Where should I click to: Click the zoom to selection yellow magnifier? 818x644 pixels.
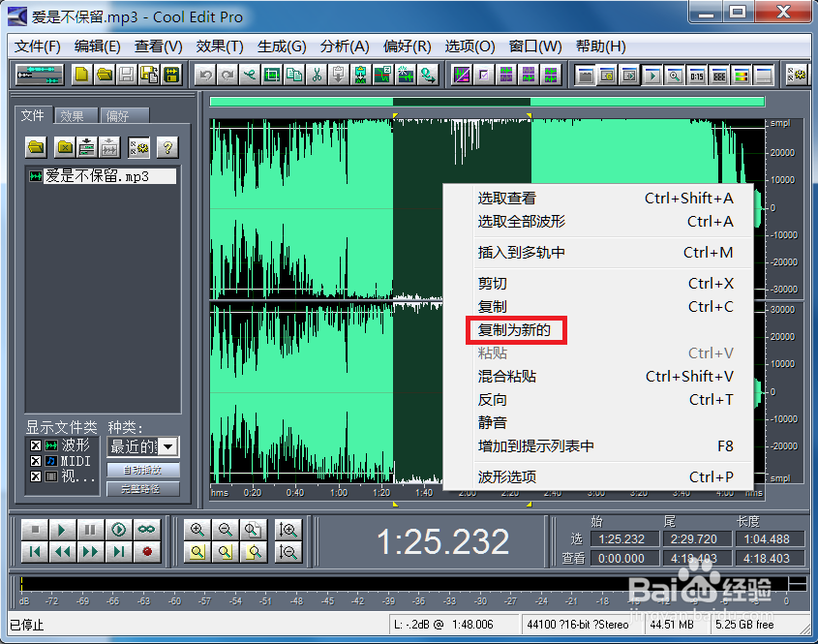point(197,552)
